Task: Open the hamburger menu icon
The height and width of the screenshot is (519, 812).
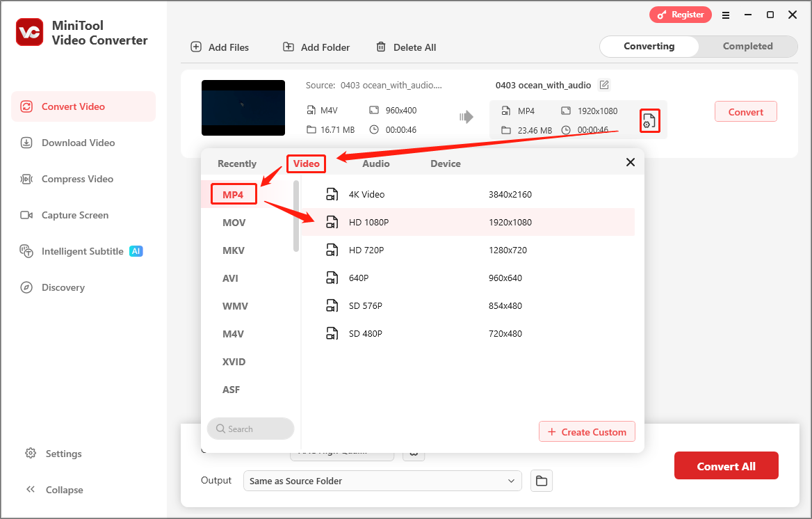Action: [726, 15]
